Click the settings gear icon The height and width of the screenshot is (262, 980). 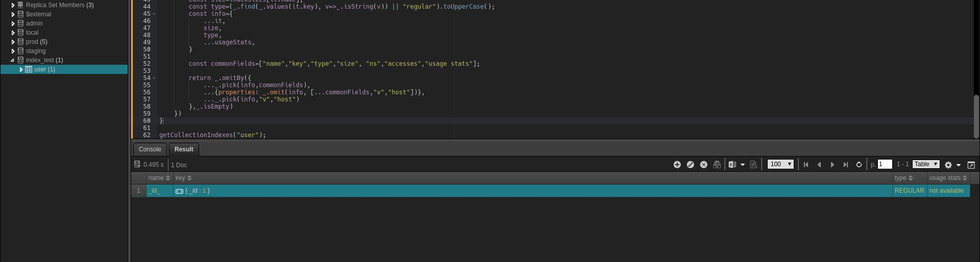[948, 165]
